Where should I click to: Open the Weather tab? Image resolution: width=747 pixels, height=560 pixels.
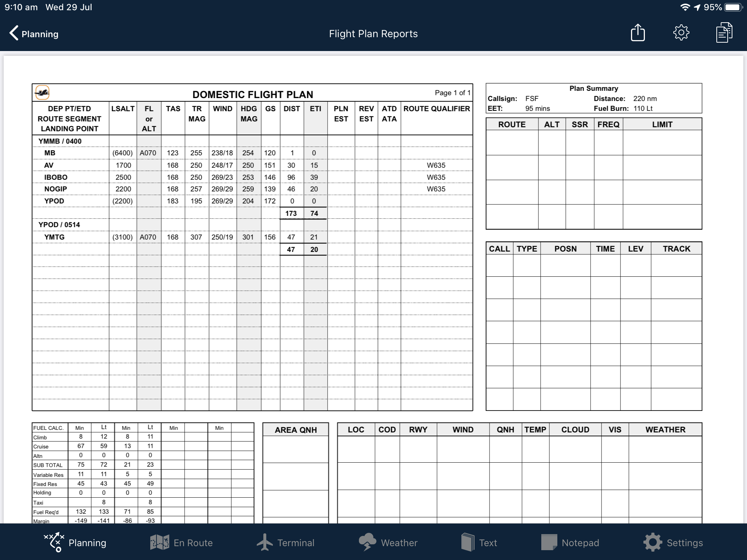tap(388, 542)
